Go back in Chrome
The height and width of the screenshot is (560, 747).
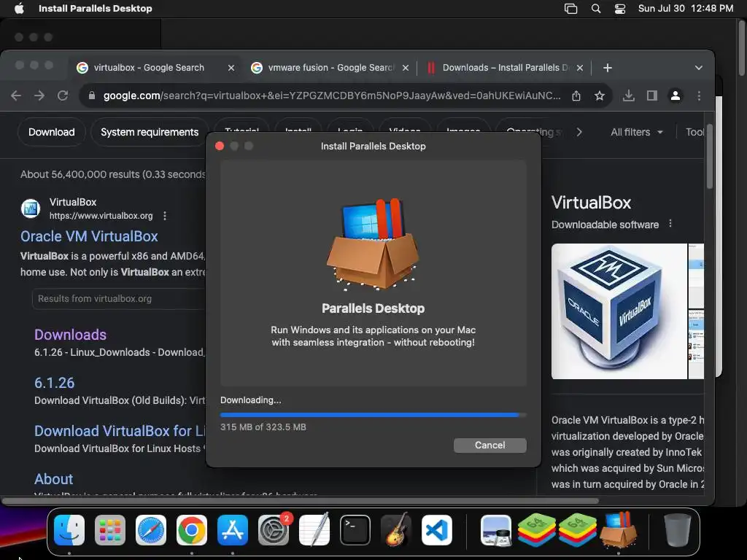16,96
